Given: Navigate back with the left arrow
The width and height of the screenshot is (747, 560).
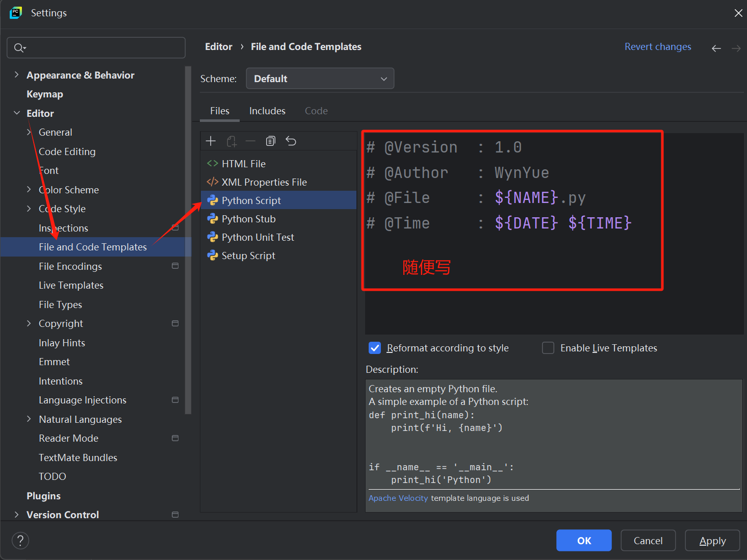Looking at the screenshot, I should (x=716, y=48).
